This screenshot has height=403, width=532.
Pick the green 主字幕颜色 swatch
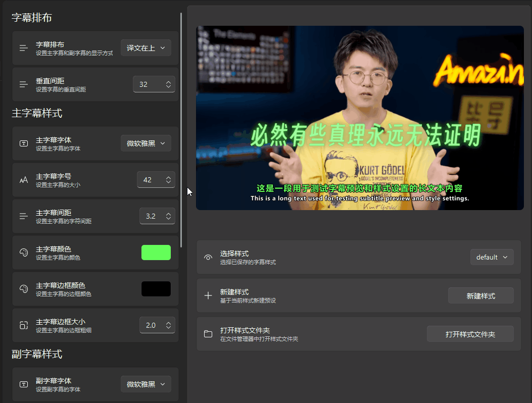(x=156, y=253)
